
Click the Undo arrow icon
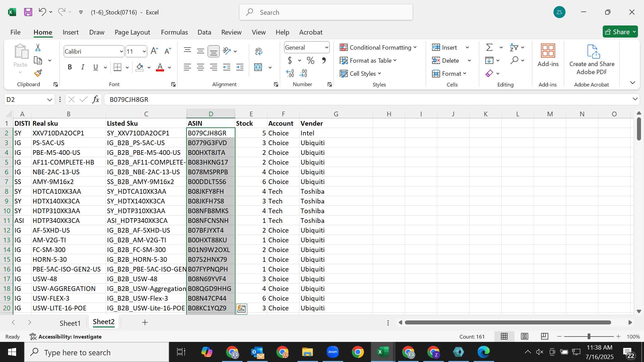pyautogui.click(x=42, y=12)
